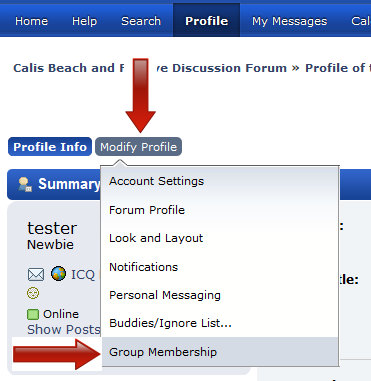Click the Summary user icon
Viewport: 371px width, 381px height.
[x=25, y=184]
